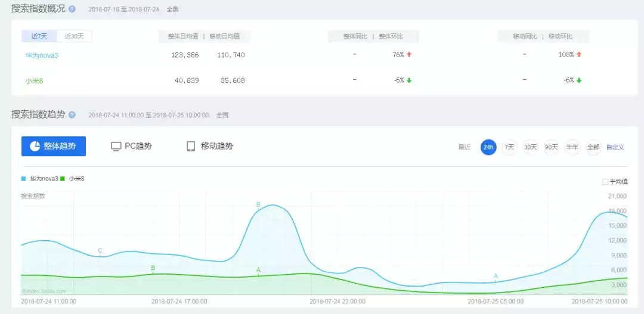This screenshot has height=314, width=644.
Task: Click green down arrow in 移动环比 for 小米8
Action: [x=579, y=80]
